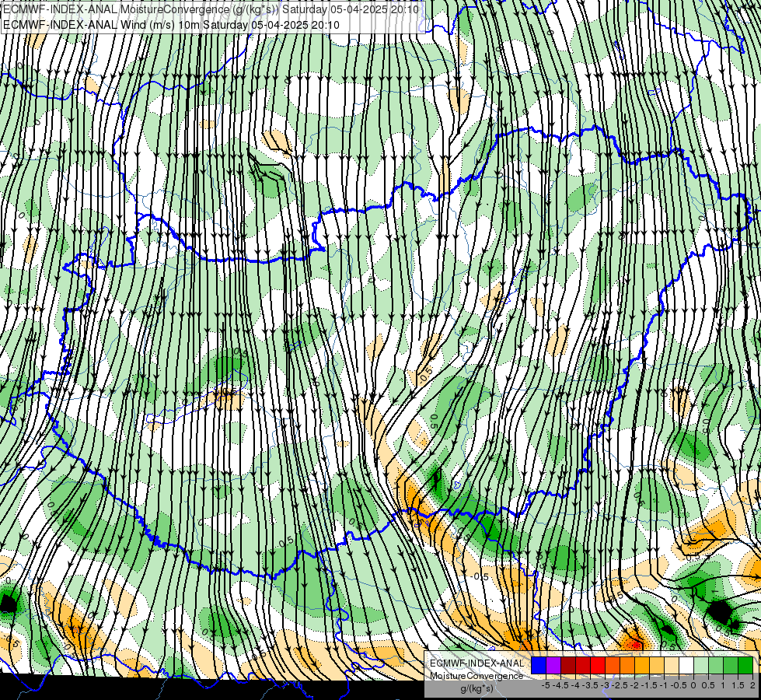Screen dimensions: 761x700
Task: Pick the darkest green legend swatch
Action: (x=745, y=666)
